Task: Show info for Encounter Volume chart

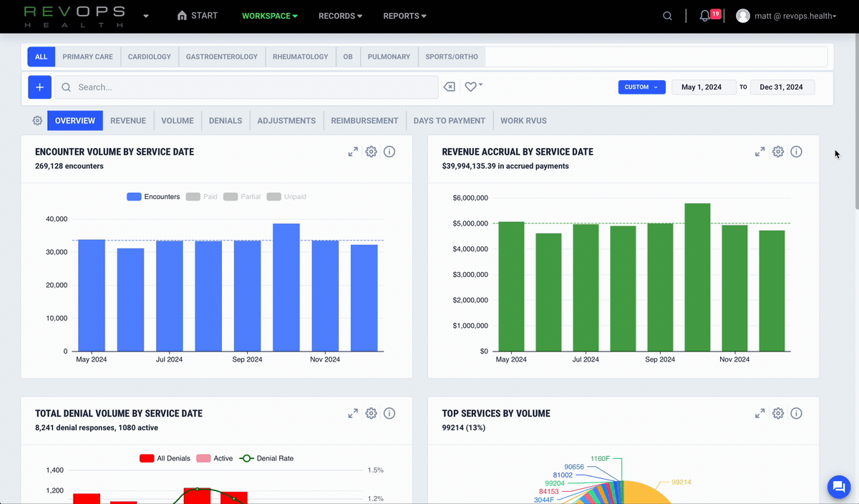Action: pos(389,152)
